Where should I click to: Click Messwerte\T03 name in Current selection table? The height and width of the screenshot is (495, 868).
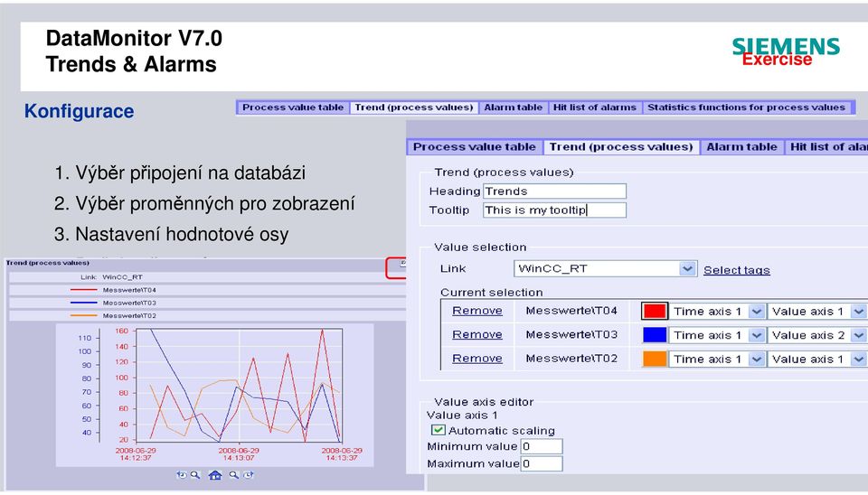(x=571, y=334)
